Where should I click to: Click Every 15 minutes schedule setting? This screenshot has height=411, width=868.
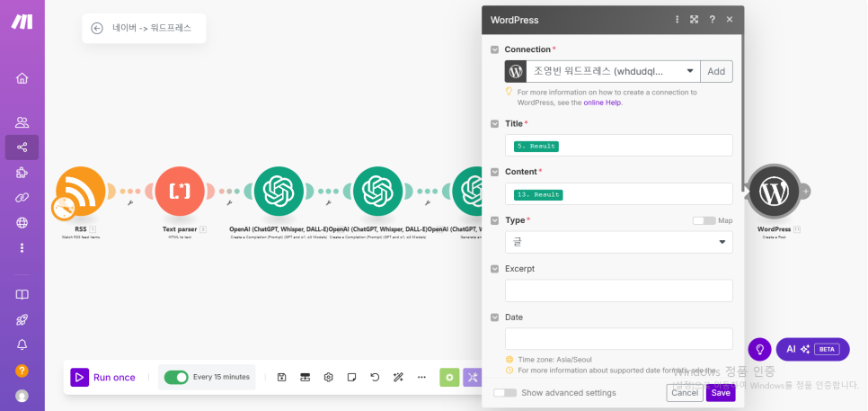tap(221, 377)
